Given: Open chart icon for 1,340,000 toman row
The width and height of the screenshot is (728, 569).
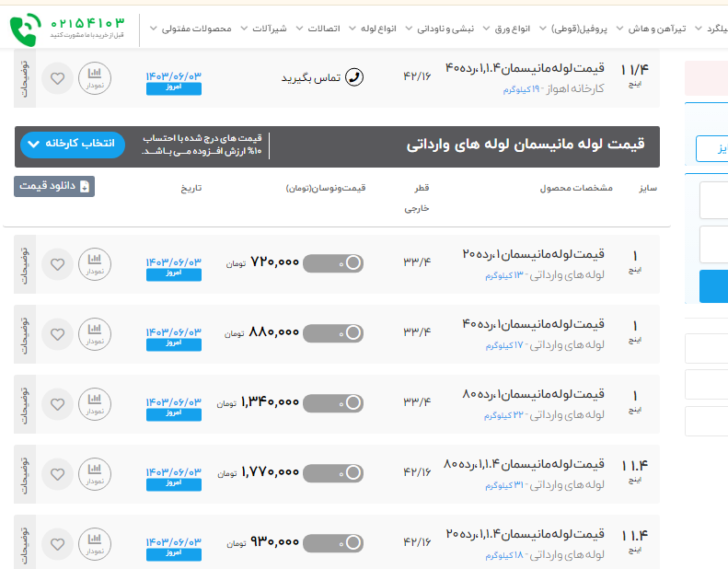Looking at the screenshot, I should tap(94, 403).
